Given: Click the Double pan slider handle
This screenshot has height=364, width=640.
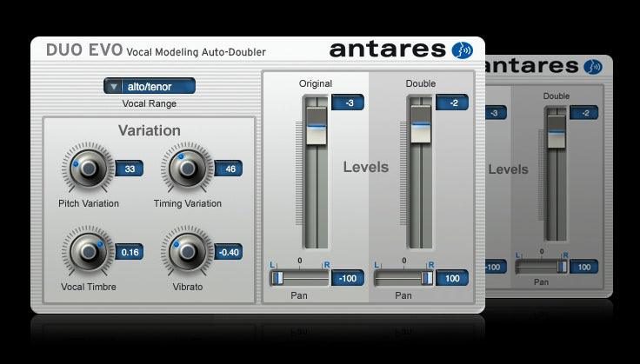Looking at the screenshot, I should (x=427, y=278).
